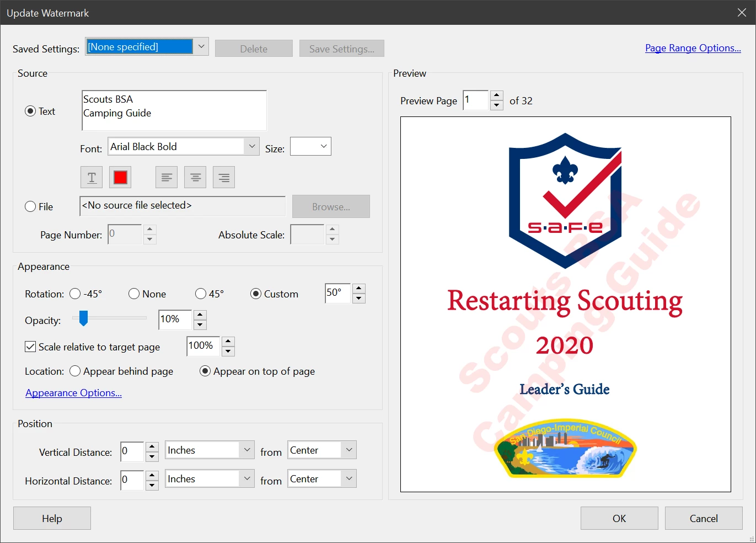Image resolution: width=756 pixels, height=543 pixels.
Task: Increase opacity percentage with up arrow
Action: click(x=200, y=315)
